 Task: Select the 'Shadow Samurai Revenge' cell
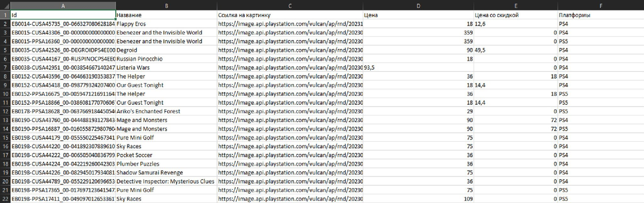pos(166,173)
